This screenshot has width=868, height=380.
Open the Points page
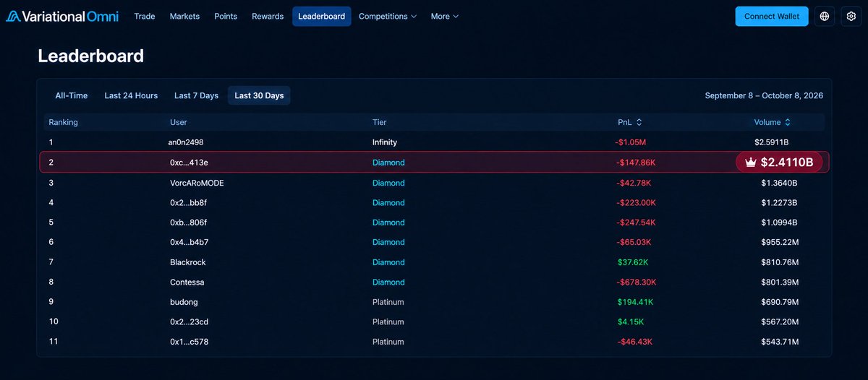tap(226, 16)
